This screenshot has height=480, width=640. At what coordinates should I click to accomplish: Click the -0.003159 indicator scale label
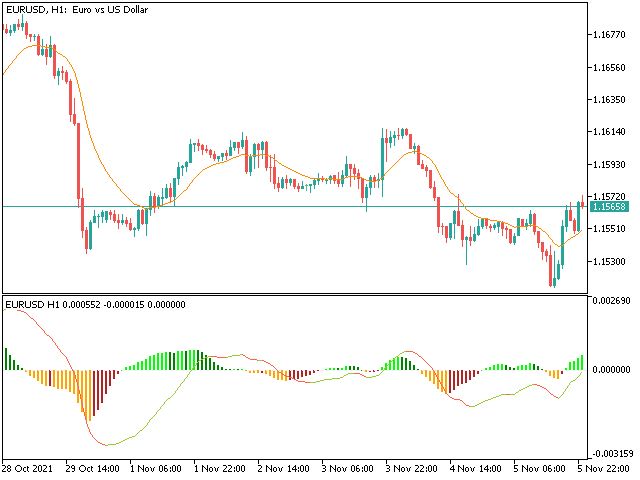click(611, 452)
